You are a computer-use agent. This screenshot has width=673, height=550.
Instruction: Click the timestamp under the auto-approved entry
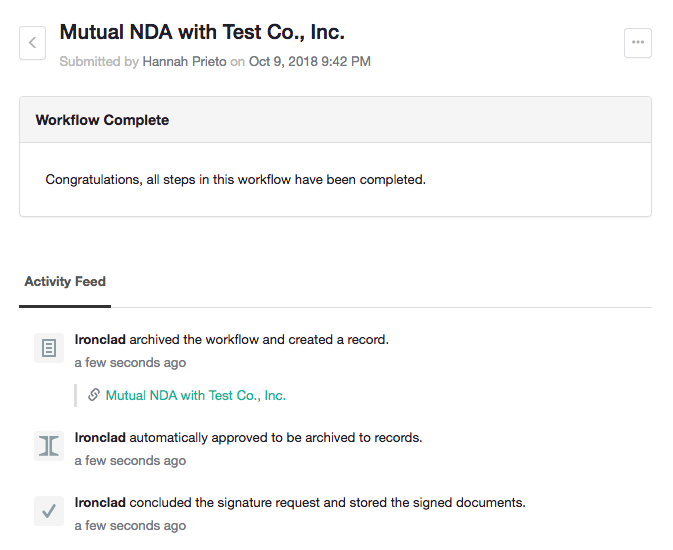click(130, 461)
